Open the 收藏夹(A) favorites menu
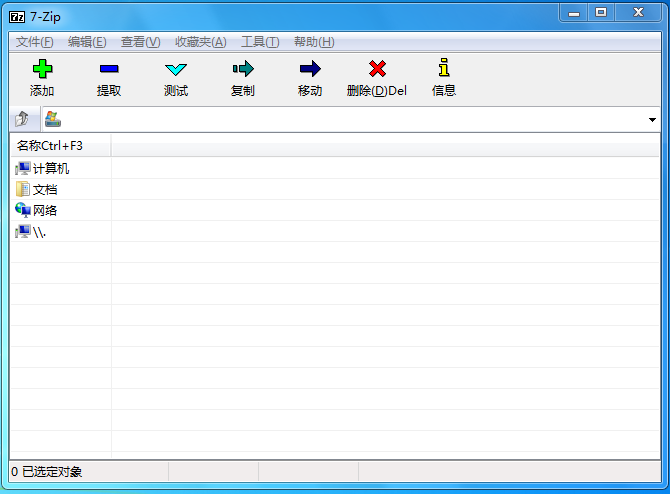670x494 pixels. pyautogui.click(x=200, y=42)
